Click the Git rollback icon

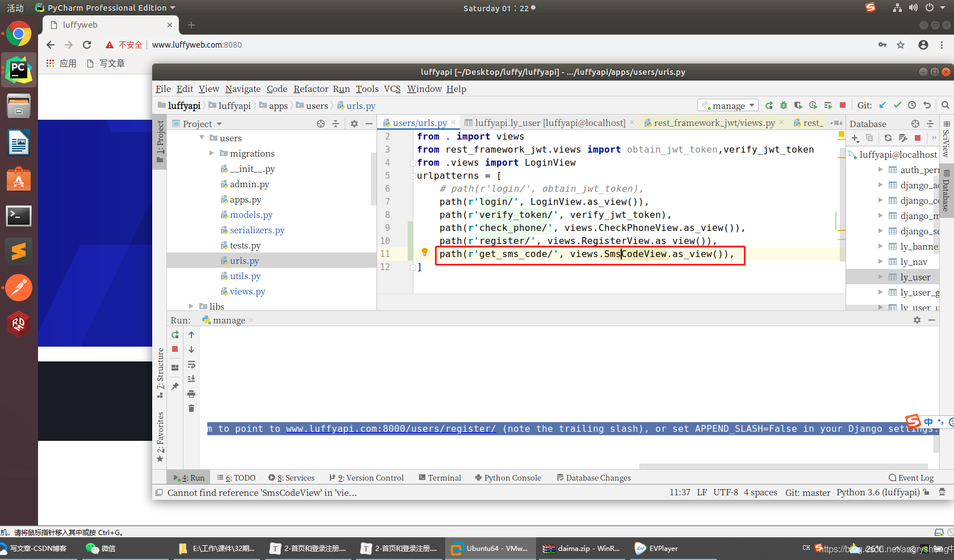(927, 106)
